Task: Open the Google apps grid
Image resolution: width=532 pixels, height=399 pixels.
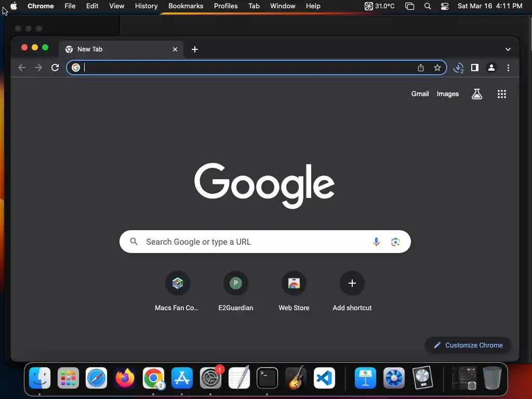Action: [501, 94]
